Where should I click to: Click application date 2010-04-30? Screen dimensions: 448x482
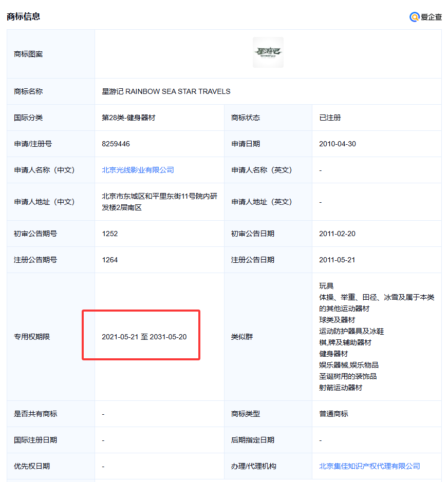click(x=338, y=144)
